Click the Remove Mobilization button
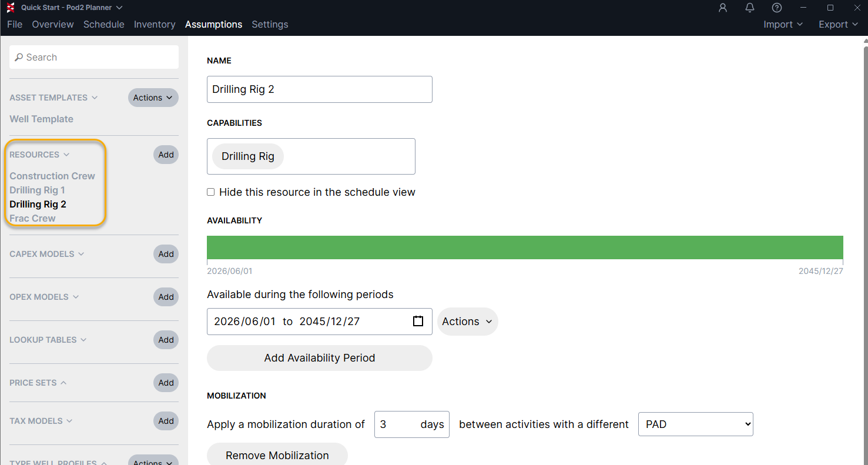This screenshot has width=868, height=465. [277, 455]
